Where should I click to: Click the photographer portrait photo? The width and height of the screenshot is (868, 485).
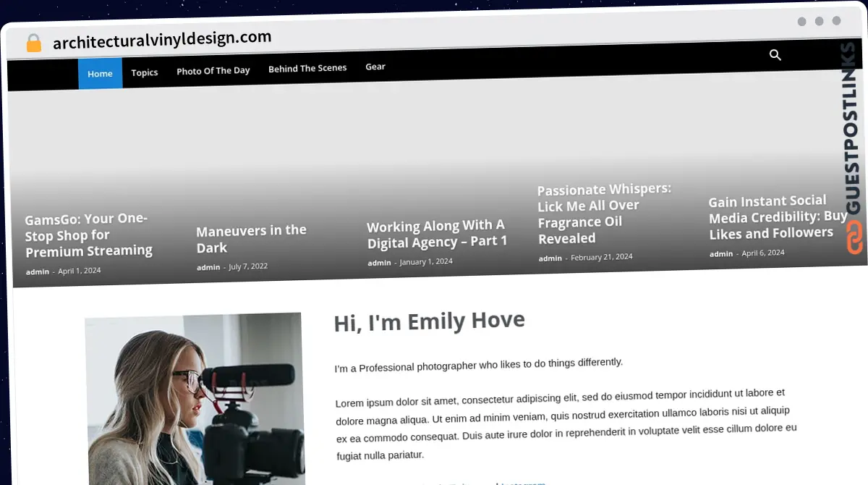pyautogui.click(x=195, y=400)
